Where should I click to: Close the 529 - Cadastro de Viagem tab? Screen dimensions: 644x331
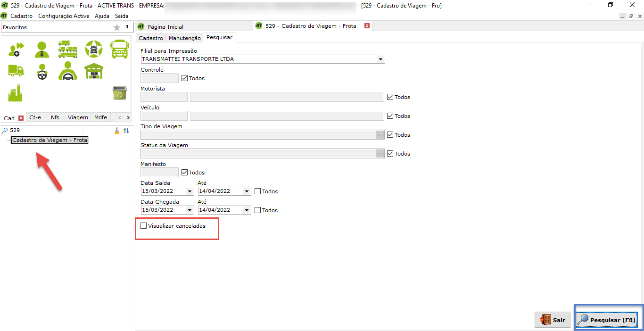point(367,26)
